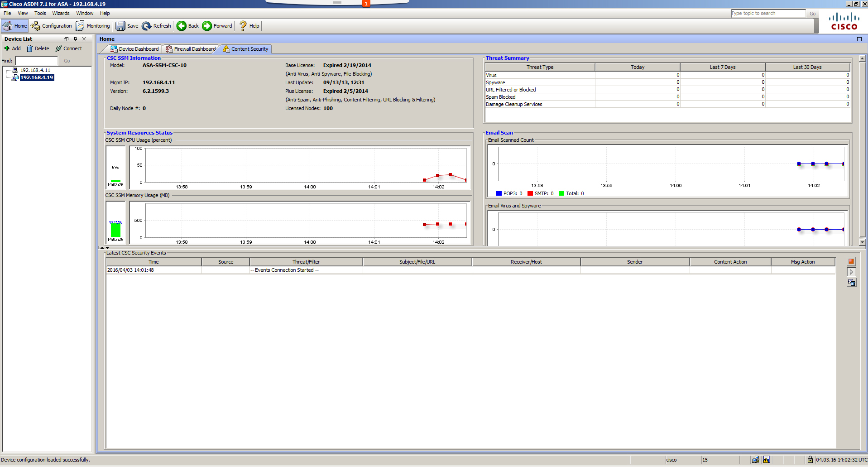Image resolution: width=868 pixels, height=467 pixels.
Task: Select the URL Filtered or Blocked row
Action: [x=667, y=90]
